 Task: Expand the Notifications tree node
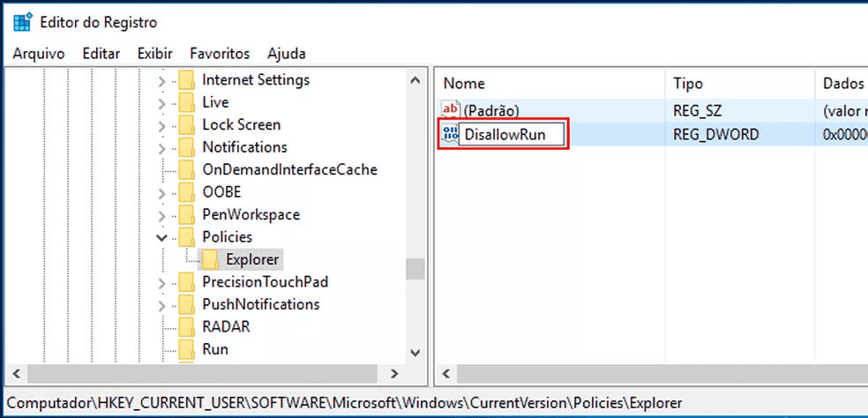[161, 147]
